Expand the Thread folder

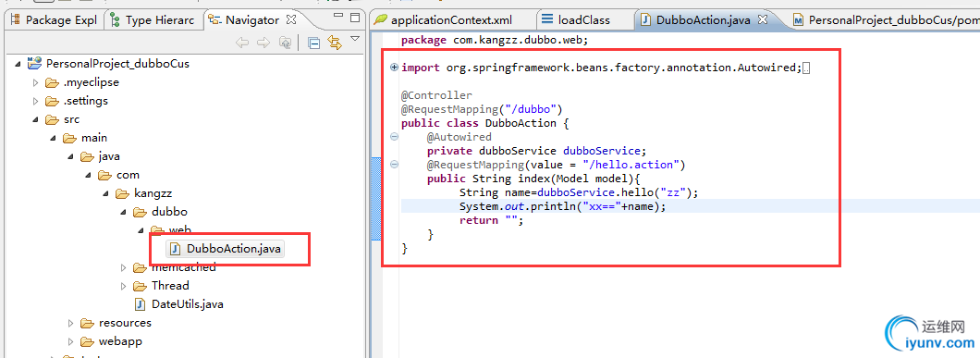coord(124,286)
